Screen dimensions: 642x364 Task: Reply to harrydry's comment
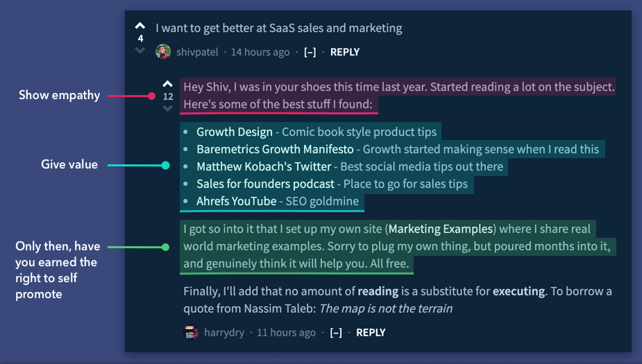tap(371, 333)
